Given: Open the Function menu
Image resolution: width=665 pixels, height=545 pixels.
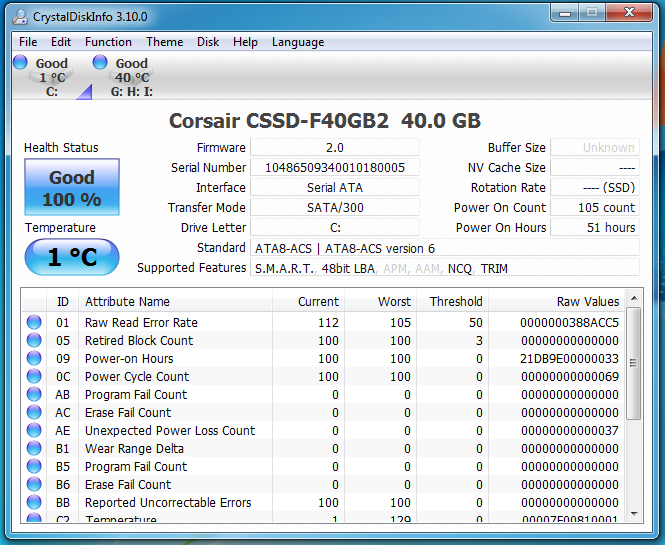Looking at the screenshot, I should pos(108,42).
